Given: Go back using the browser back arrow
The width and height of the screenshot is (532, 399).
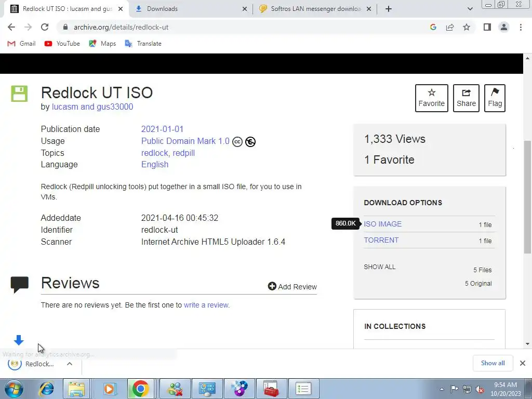Looking at the screenshot, I should click(11, 27).
